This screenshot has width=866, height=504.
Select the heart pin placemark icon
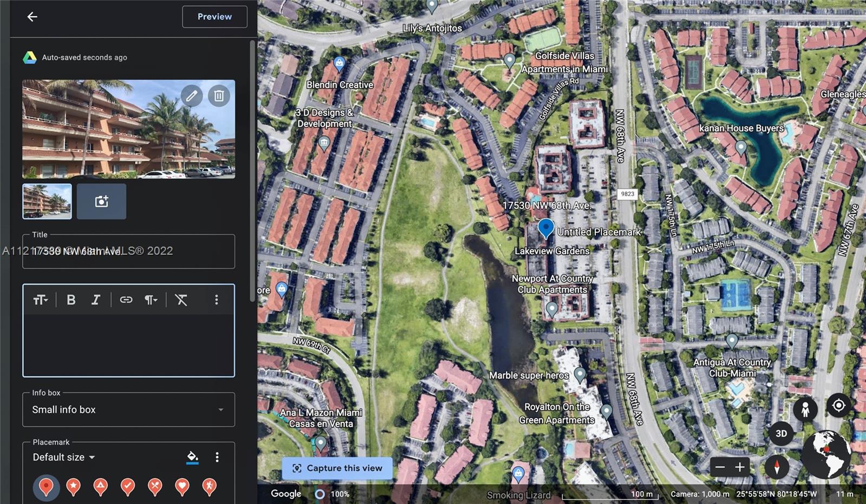coord(182,487)
